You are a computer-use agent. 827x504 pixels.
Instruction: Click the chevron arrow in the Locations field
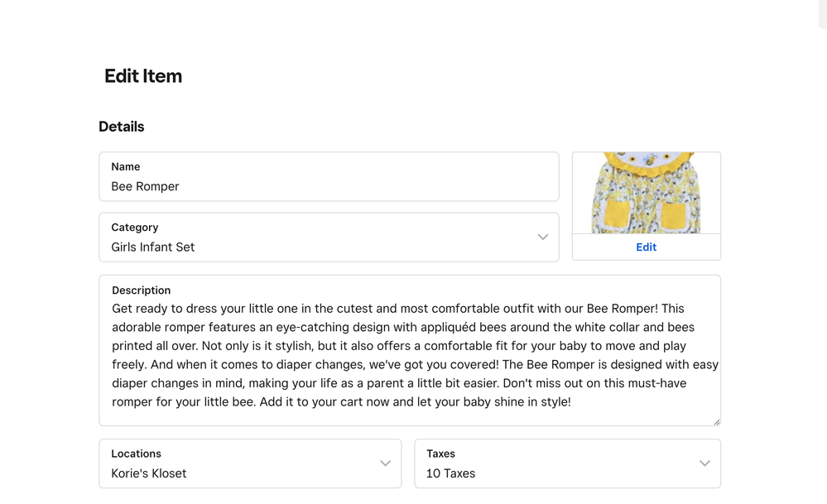click(x=385, y=463)
